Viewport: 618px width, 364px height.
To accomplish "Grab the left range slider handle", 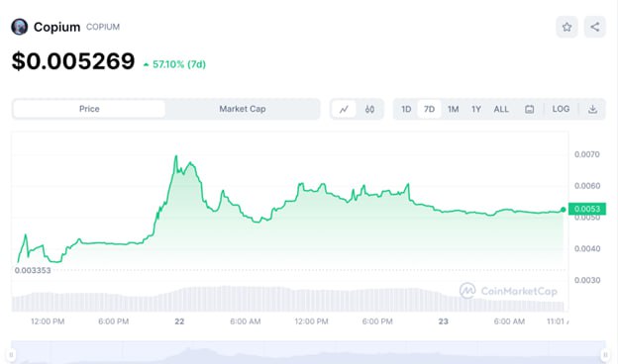I will coord(12,355).
